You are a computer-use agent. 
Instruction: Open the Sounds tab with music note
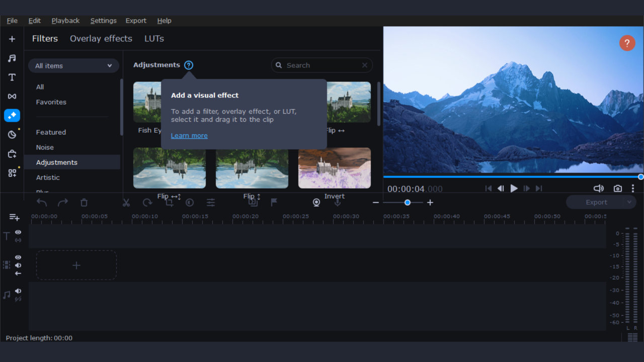pyautogui.click(x=12, y=58)
